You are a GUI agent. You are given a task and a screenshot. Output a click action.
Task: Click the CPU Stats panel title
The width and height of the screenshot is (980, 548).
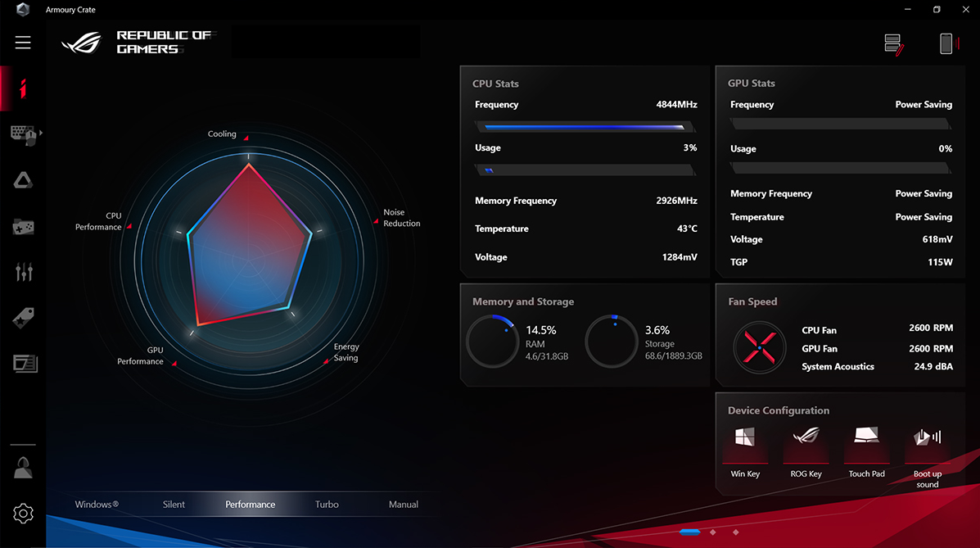point(495,84)
